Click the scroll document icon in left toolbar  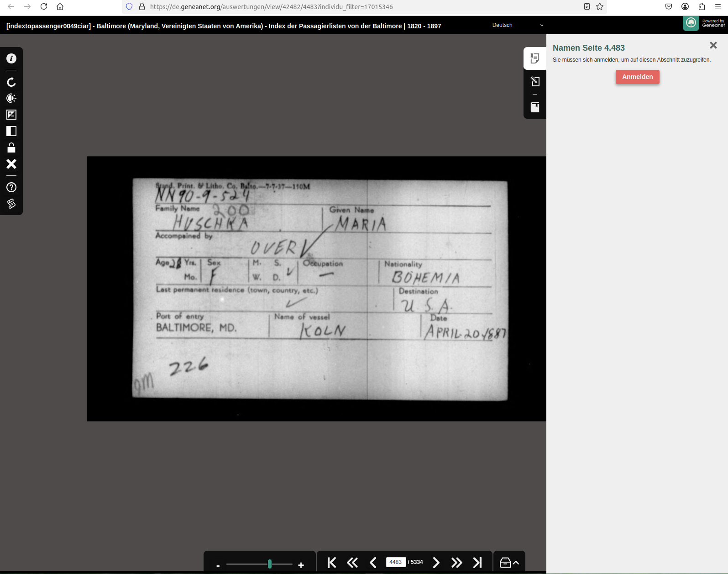[x=11, y=204]
